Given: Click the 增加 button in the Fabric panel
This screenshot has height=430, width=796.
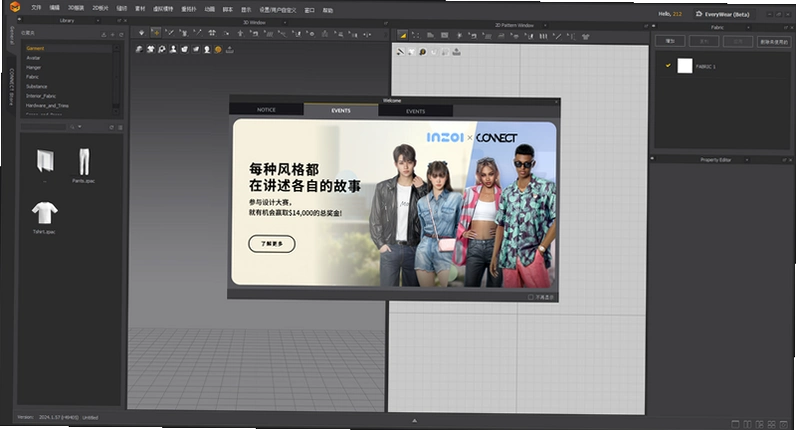Looking at the screenshot, I should point(670,41).
